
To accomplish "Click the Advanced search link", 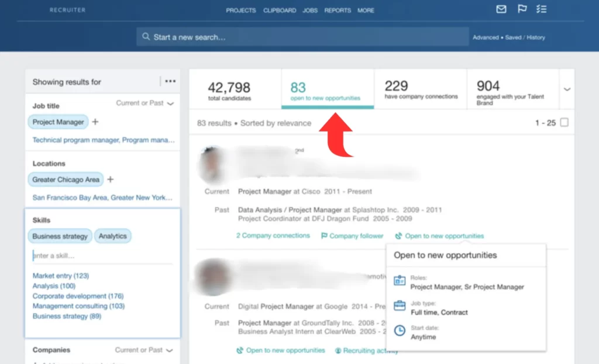I will (x=485, y=37).
